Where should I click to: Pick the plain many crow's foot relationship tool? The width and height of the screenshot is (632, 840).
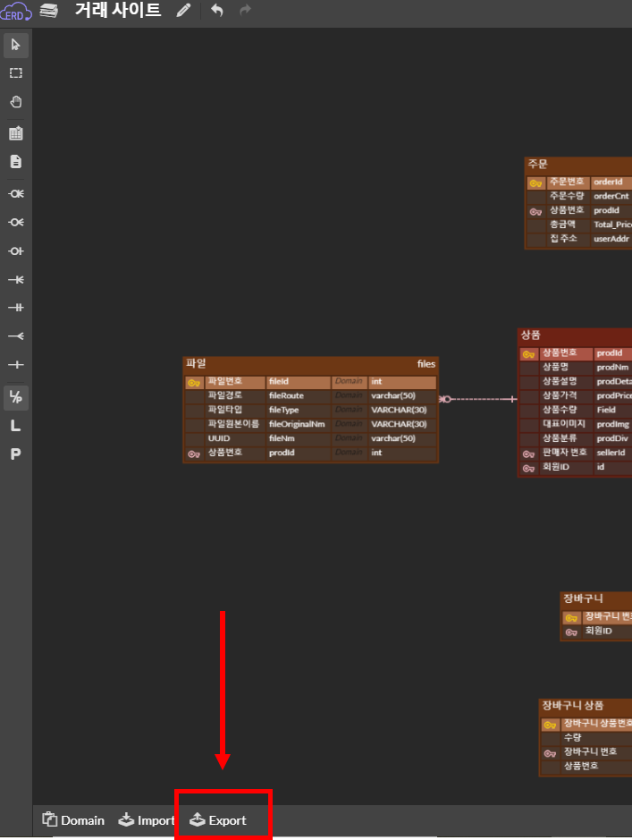coord(15,335)
